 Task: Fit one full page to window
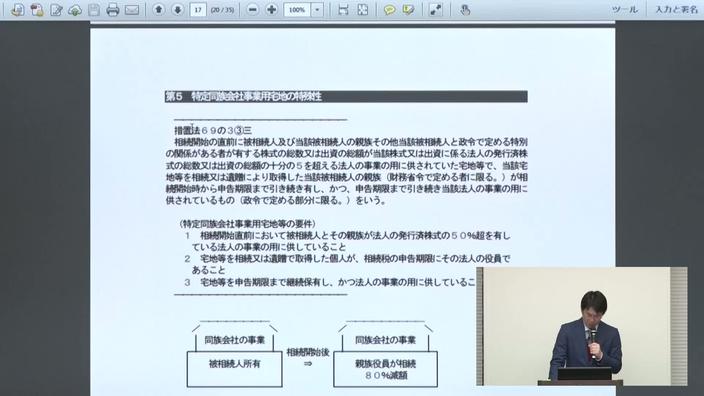click(362, 10)
